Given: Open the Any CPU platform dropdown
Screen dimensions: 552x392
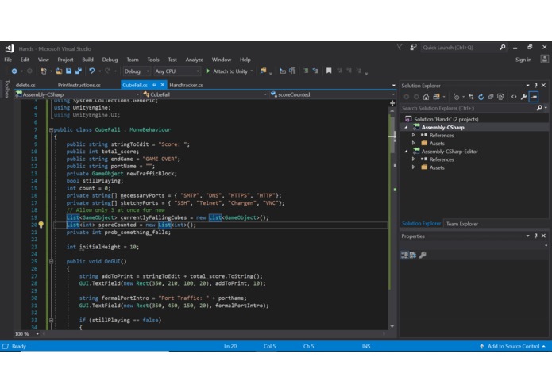Looking at the screenshot, I should tap(177, 71).
